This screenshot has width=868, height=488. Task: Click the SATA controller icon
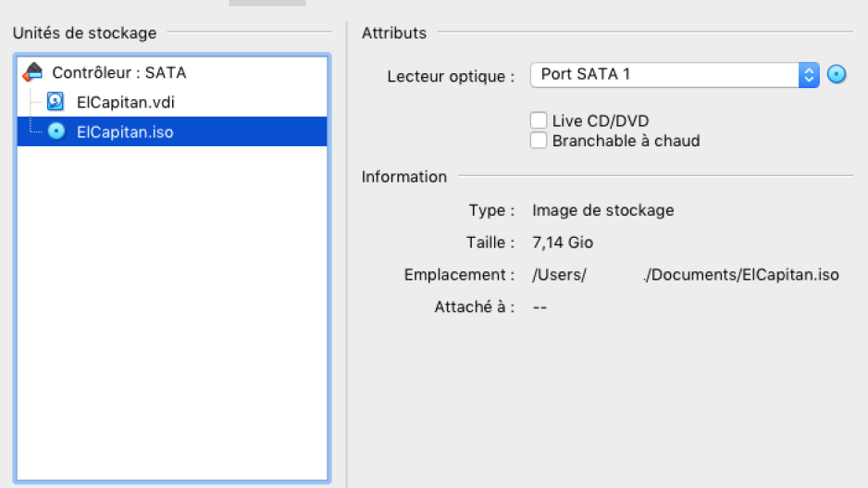(x=33, y=72)
